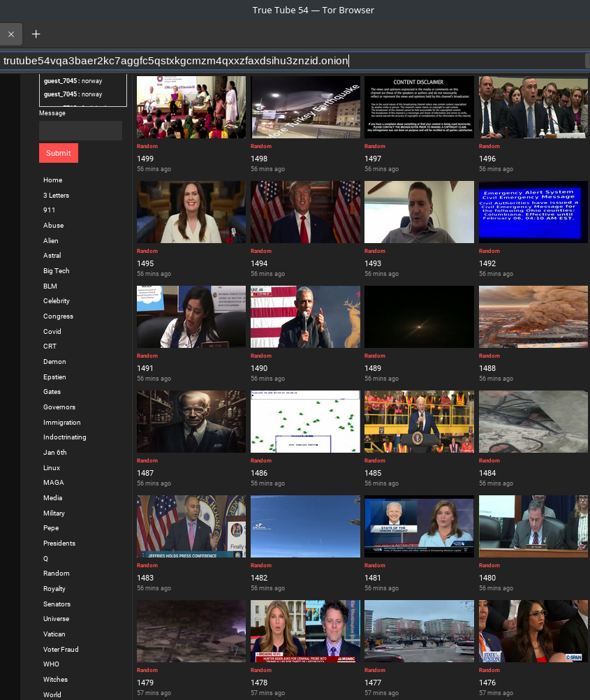Viewport: 590px width, 700px height.
Task: Open radar map video 1486 thumbnail
Action: [x=305, y=422]
